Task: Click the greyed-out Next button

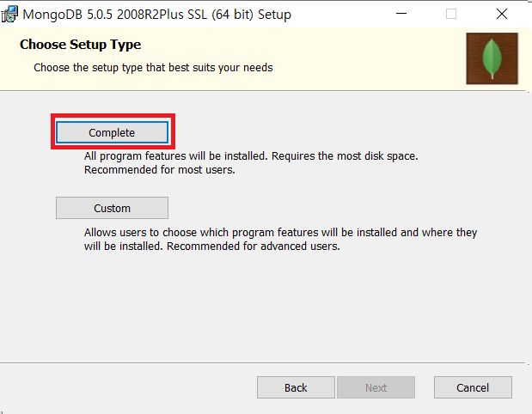Action: pos(376,387)
